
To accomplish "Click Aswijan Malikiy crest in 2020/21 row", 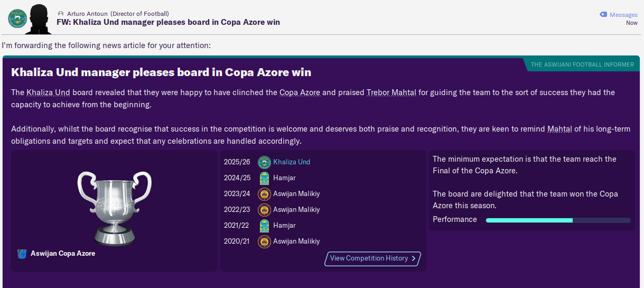I will 264,241.
